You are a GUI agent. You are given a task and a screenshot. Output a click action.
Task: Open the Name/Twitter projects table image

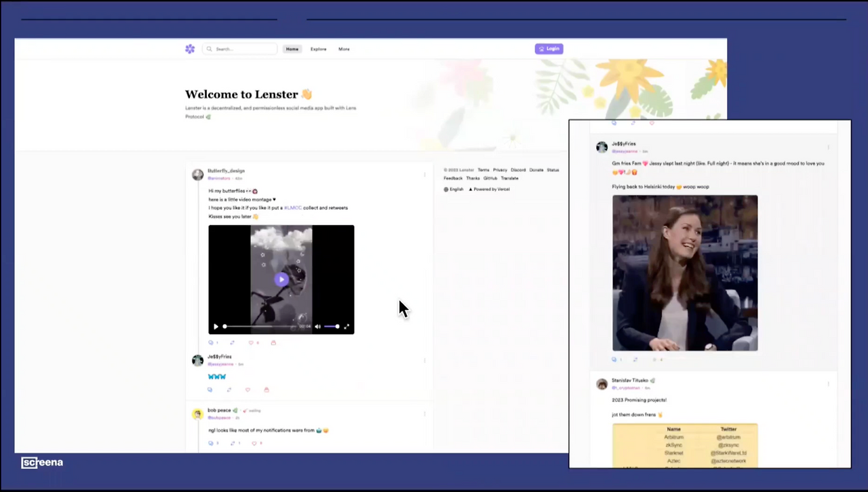click(685, 445)
